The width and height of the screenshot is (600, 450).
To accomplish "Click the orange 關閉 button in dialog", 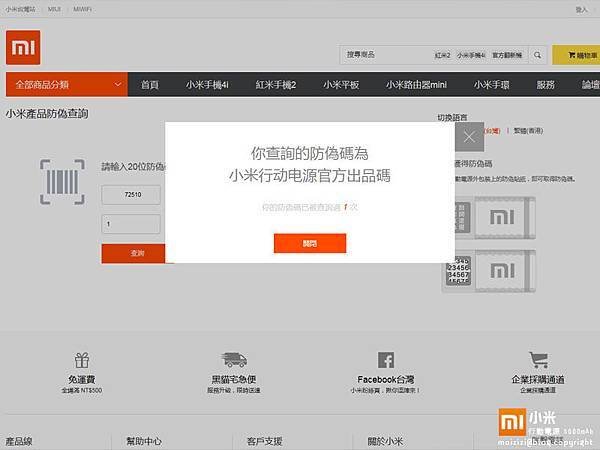I will [x=310, y=243].
